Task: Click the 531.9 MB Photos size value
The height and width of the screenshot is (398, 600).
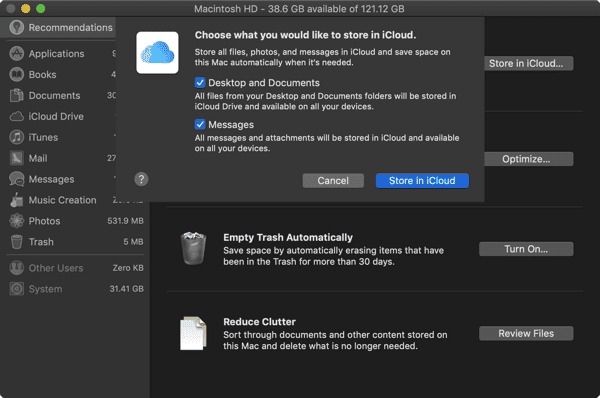Action: [126, 221]
